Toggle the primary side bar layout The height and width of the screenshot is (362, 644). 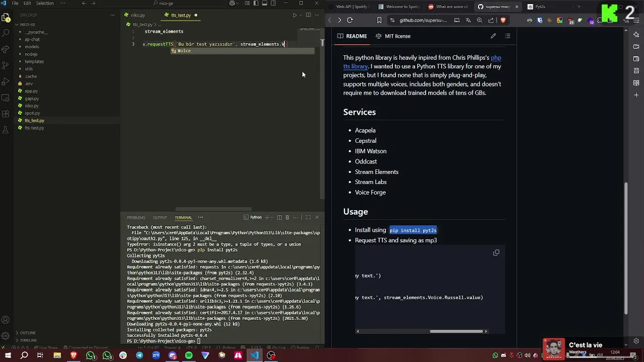256,3
